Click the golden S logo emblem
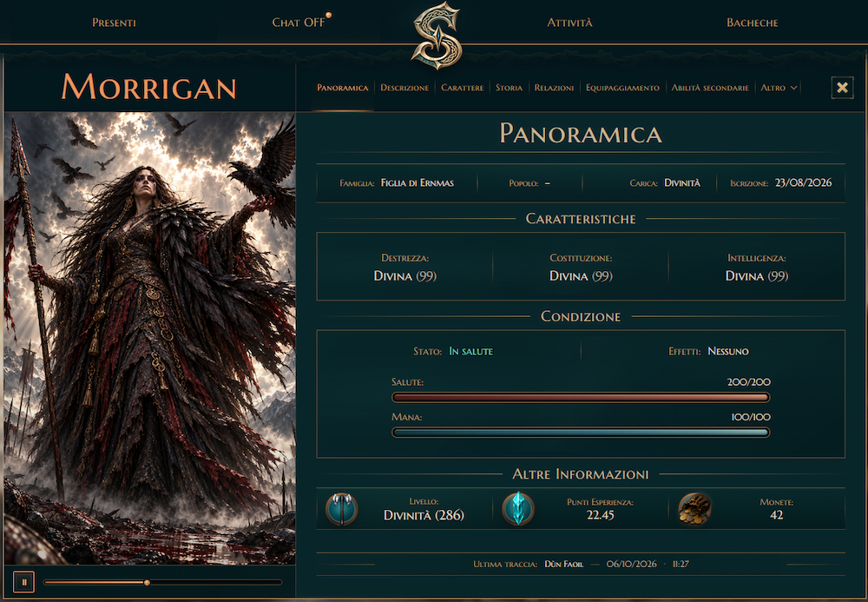The height and width of the screenshot is (602, 868). coord(437,35)
